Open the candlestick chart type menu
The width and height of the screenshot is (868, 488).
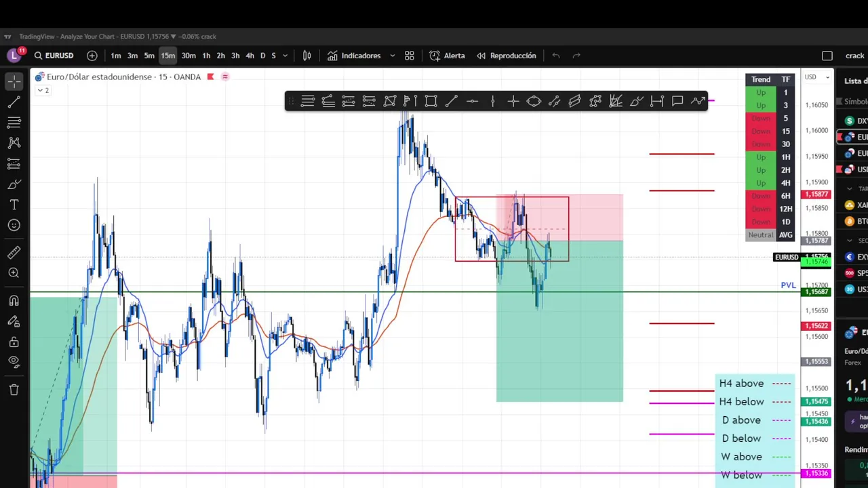pyautogui.click(x=307, y=56)
